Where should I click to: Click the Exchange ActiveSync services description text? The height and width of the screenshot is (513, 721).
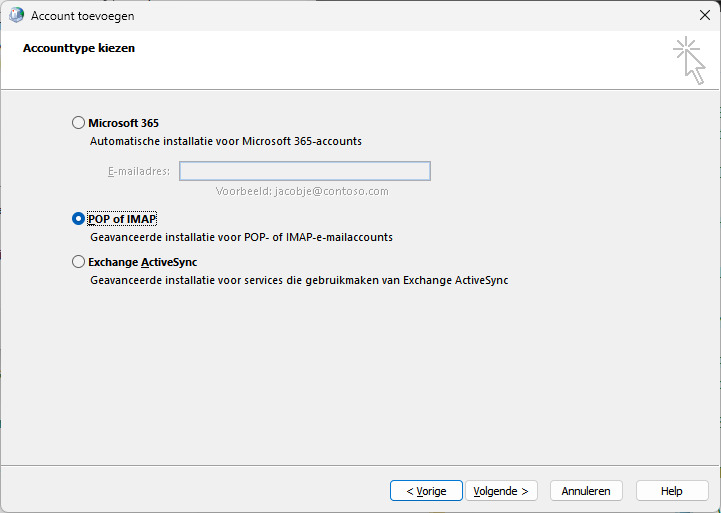click(299, 280)
